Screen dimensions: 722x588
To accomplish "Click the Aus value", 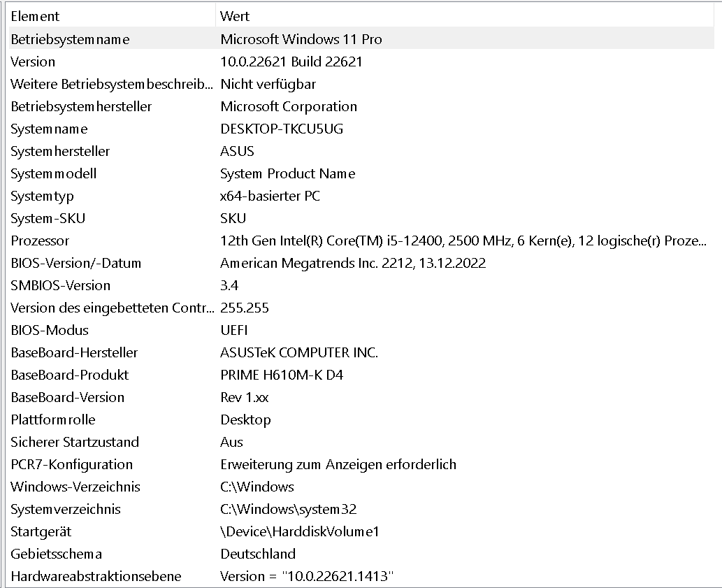I will pos(231,442).
